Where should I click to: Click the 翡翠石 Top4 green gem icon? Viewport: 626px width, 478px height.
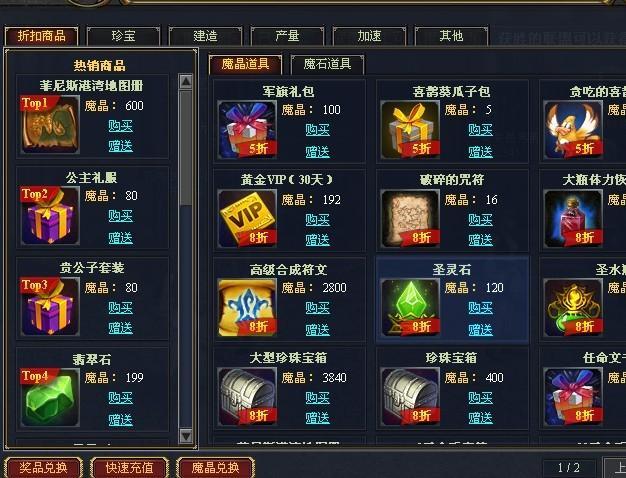click(50, 398)
